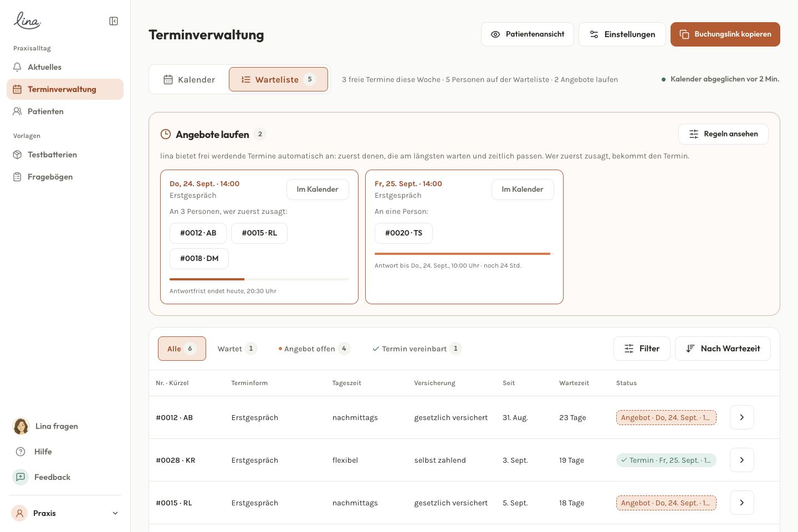This screenshot has height=532, width=798.
Task: Select patient chip #0015 · RL
Action: 259,233
